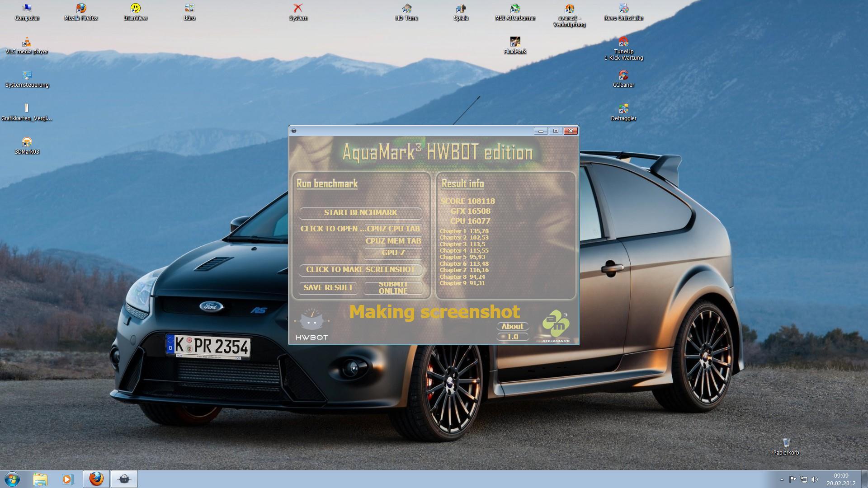This screenshot has width=868, height=488.
Task: Launch MSI Afterburner desktop shortcut
Action: 515,12
